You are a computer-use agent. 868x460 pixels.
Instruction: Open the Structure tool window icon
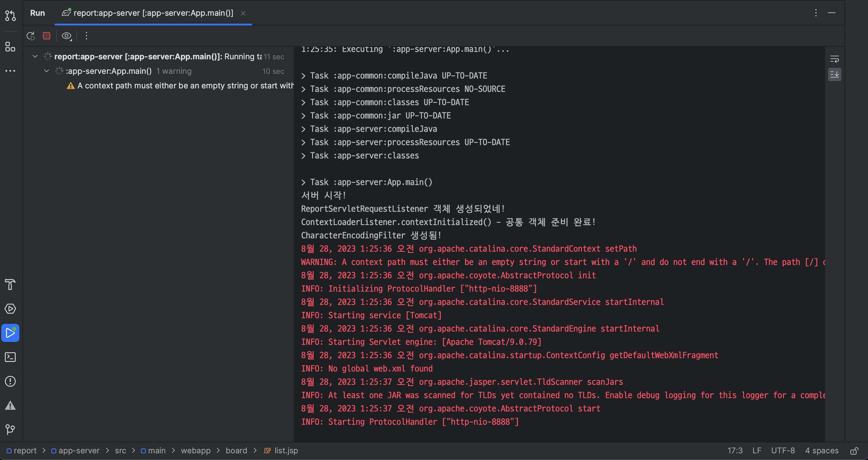pos(10,47)
